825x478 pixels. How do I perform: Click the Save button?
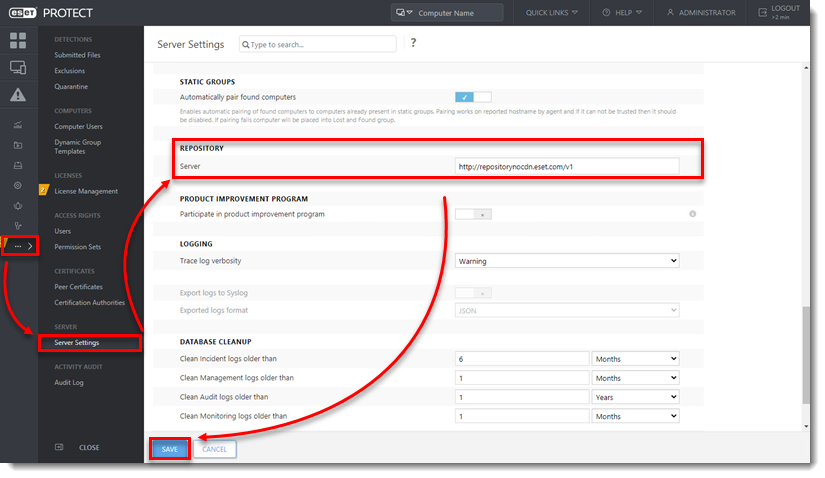pos(169,449)
